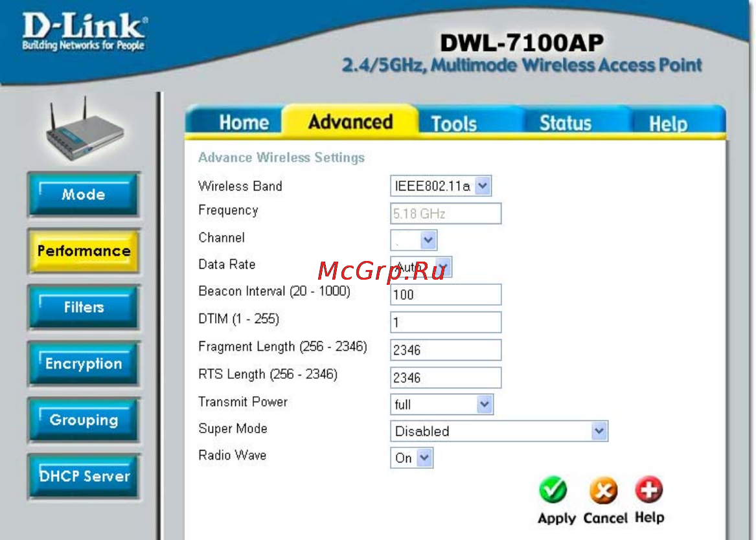Open the Home tab
Viewport: 756px width, 540px height.
pyautogui.click(x=244, y=122)
